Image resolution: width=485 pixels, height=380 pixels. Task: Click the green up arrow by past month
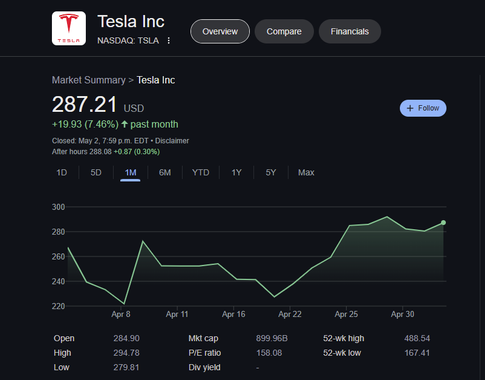(124, 124)
